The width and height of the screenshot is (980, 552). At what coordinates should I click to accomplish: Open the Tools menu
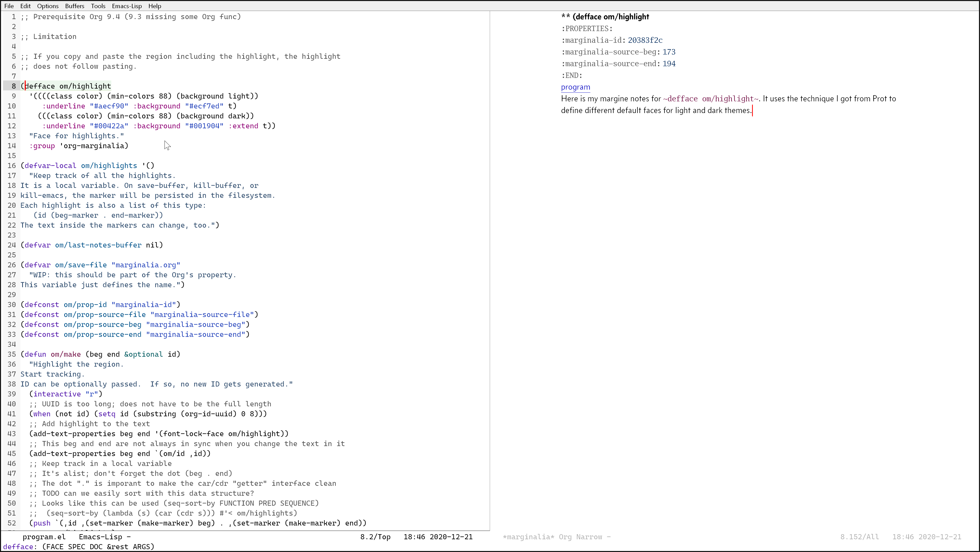tap(98, 6)
